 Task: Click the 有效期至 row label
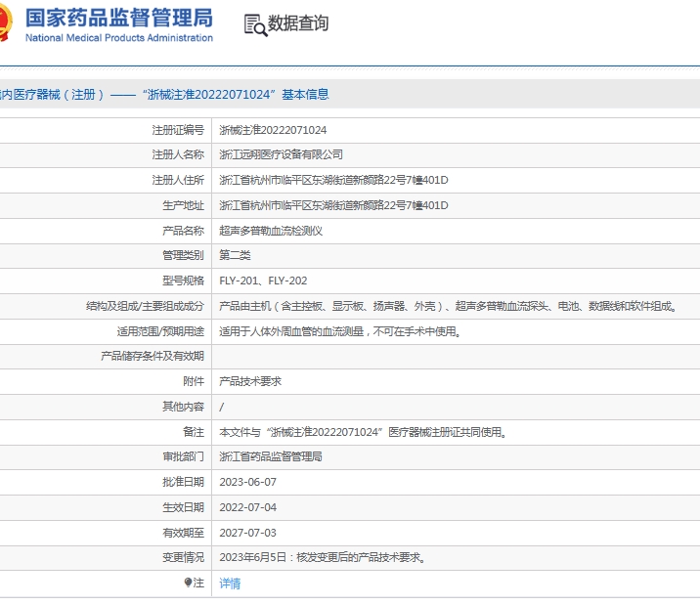(x=183, y=533)
